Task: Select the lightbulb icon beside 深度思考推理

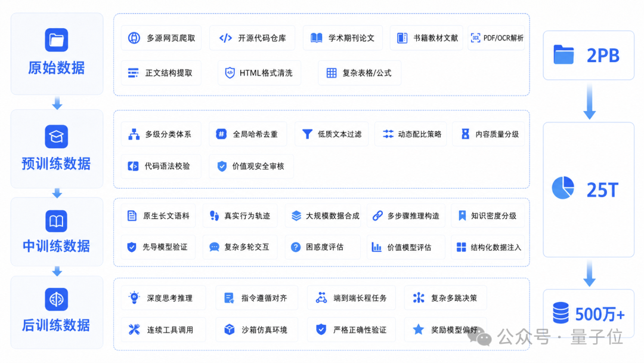Action: point(134,298)
